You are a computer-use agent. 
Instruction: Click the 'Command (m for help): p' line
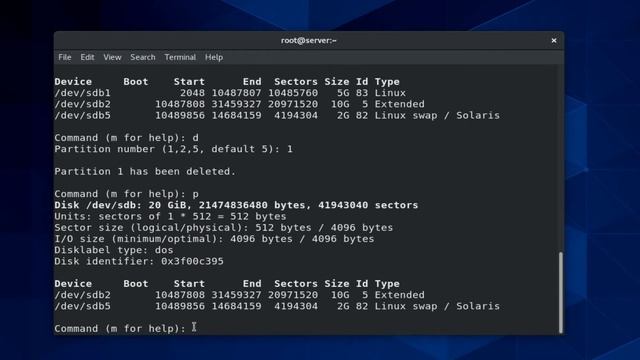click(126, 194)
